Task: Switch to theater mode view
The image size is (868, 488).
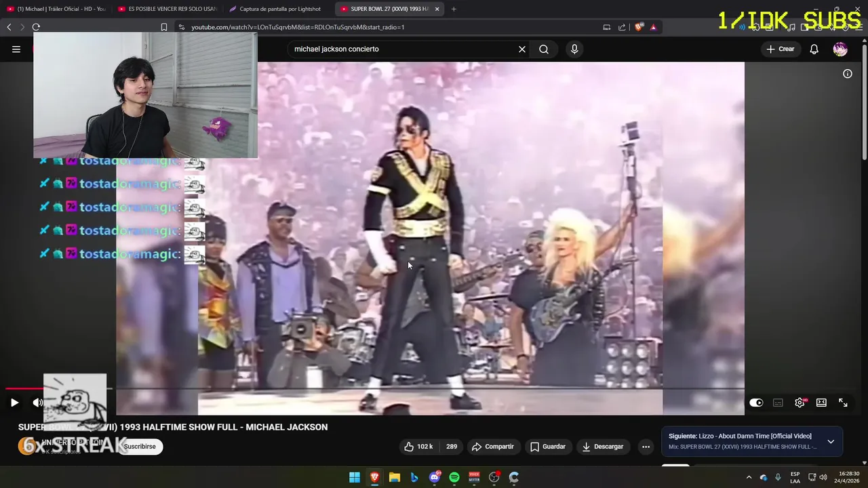Action: click(x=821, y=403)
